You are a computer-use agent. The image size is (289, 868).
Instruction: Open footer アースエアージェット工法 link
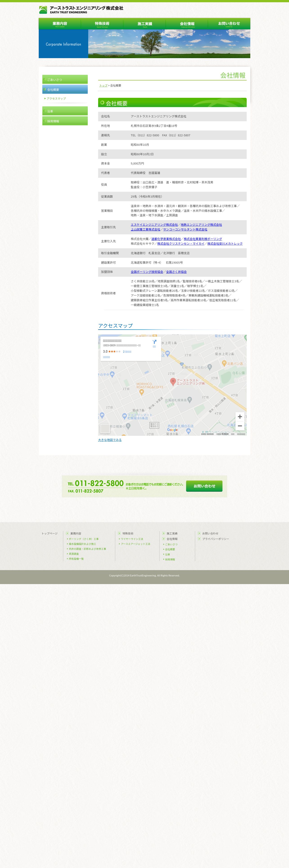click(x=135, y=544)
